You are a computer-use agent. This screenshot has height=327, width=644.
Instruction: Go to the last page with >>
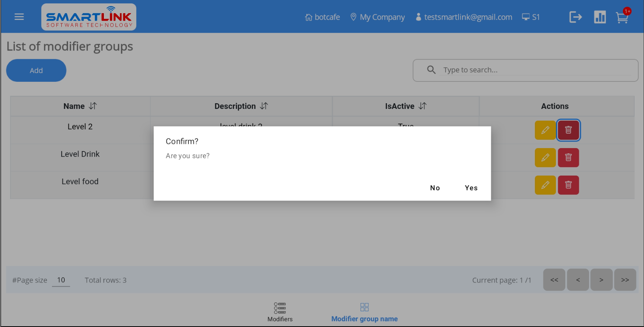(x=625, y=280)
